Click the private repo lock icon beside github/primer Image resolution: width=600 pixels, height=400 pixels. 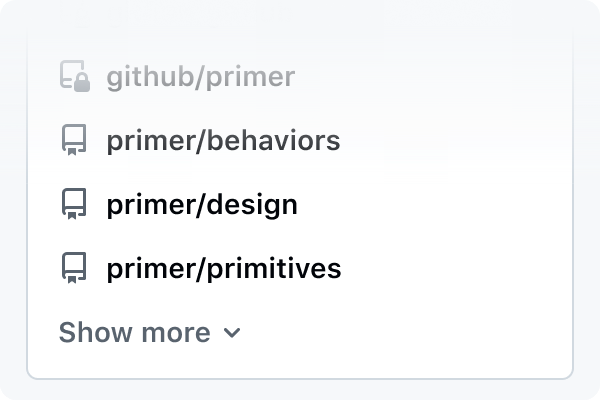point(75,77)
